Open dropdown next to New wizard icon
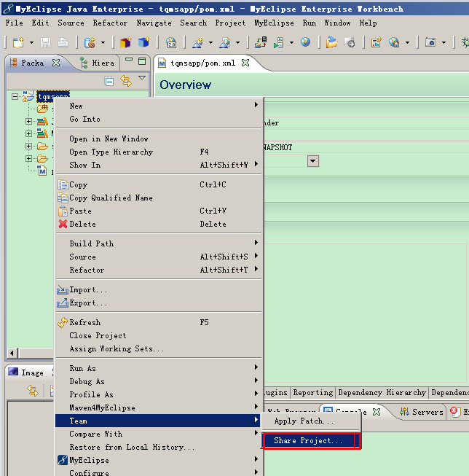Screen dimensions: 469x476 [31, 43]
